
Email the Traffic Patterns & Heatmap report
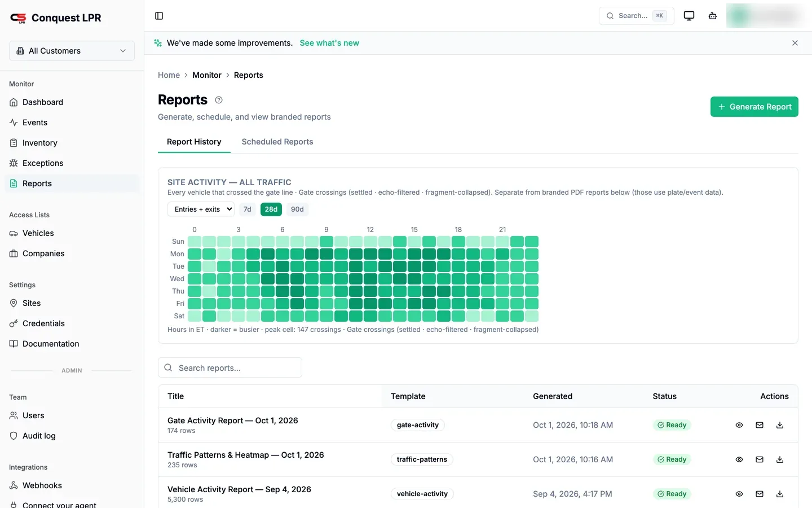pyautogui.click(x=760, y=459)
